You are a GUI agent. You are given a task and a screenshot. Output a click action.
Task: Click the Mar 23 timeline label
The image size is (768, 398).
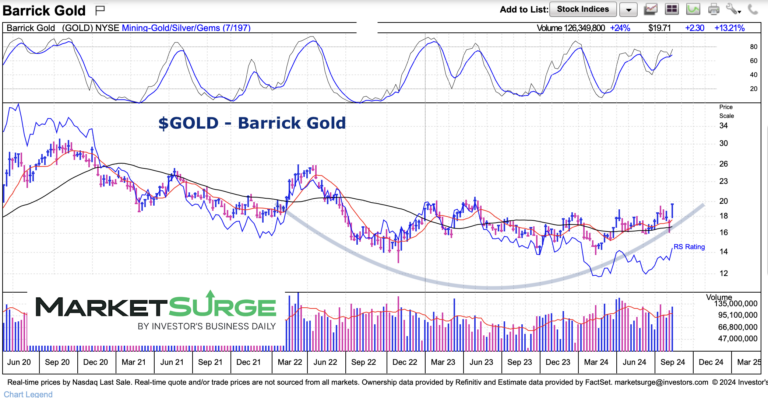(x=443, y=362)
